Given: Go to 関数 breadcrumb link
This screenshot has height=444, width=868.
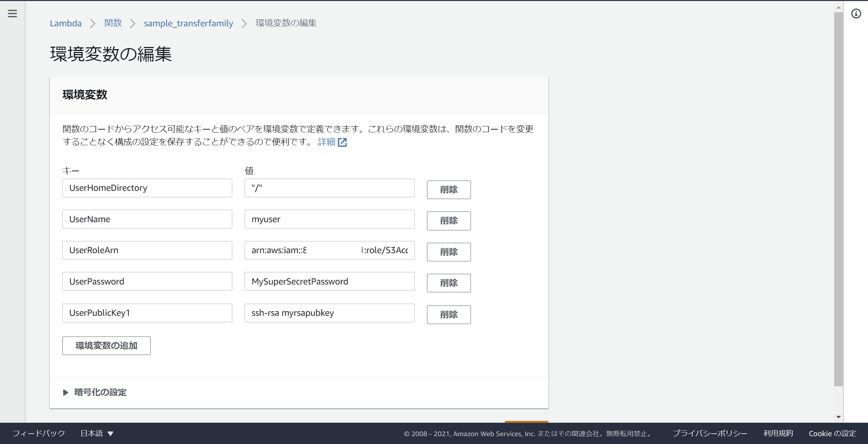Looking at the screenshot, I should 113,23.
